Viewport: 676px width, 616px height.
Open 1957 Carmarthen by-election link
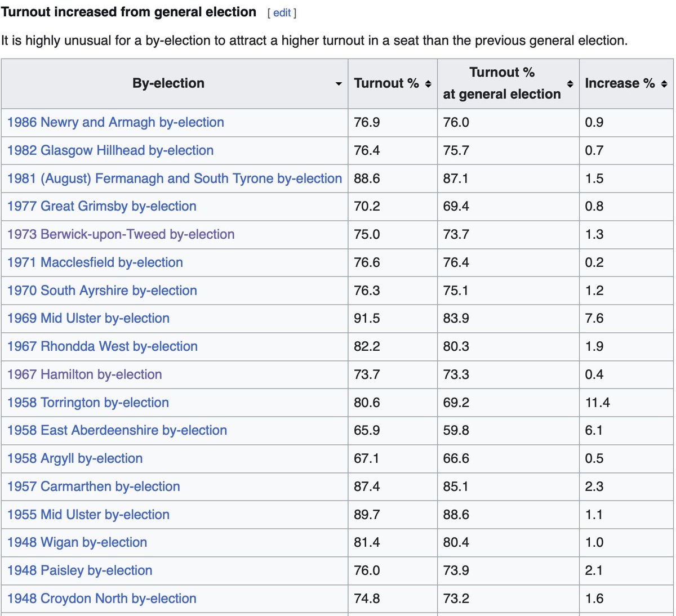(x=94, y=486)
